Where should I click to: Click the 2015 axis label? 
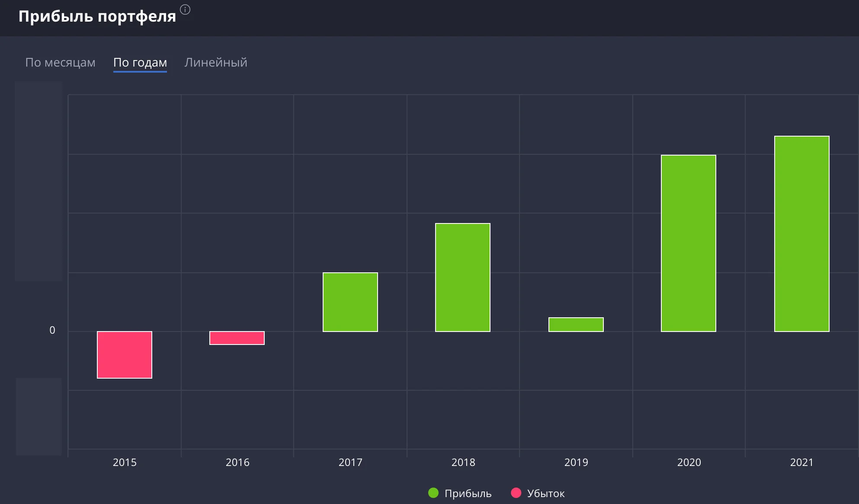pos(125,462)
